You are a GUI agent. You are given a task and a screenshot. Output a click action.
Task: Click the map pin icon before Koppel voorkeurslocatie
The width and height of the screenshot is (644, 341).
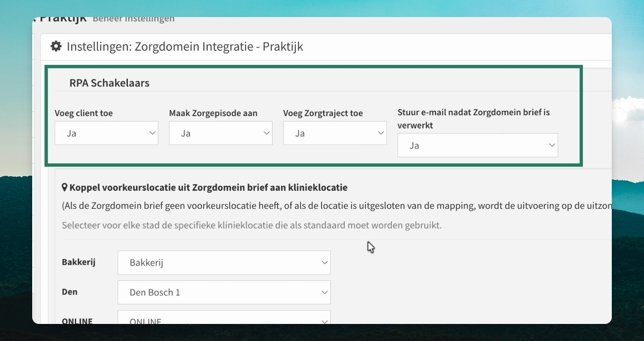pos(65,188)
